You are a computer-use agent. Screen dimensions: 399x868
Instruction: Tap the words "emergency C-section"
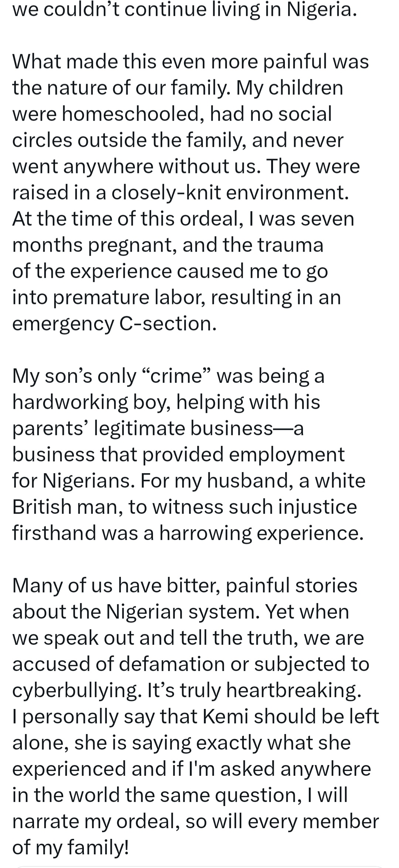pyautogui.click(x=113, y=323)
